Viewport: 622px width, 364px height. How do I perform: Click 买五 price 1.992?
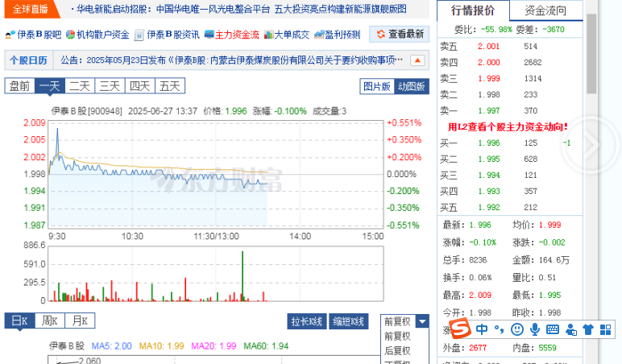pyautogui.click(x=489, y=208)
